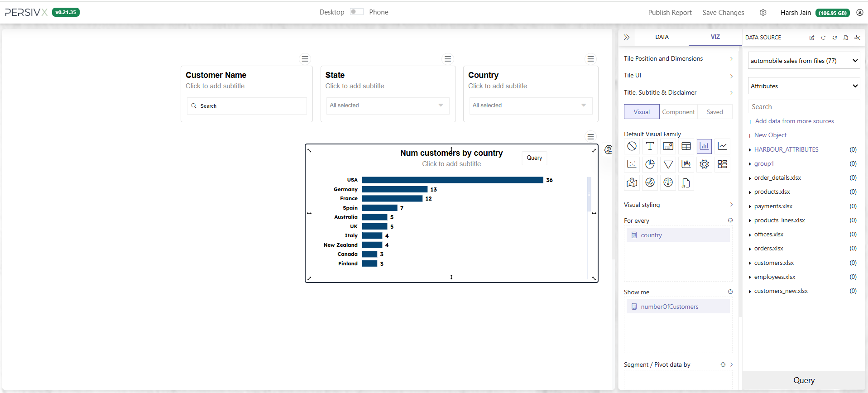Choose the line chart visual
Image resolution: width=868 pixels, height=393 pixels.
point(722,146)
